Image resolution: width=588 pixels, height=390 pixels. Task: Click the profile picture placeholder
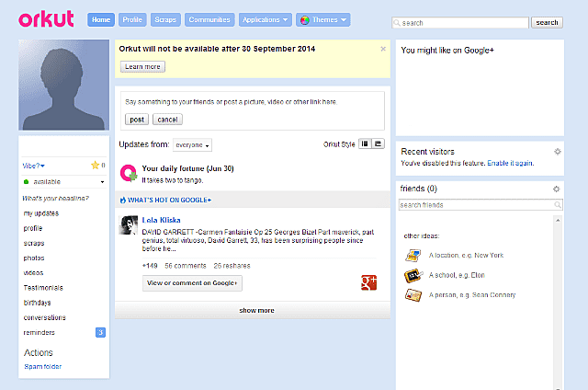63,85
